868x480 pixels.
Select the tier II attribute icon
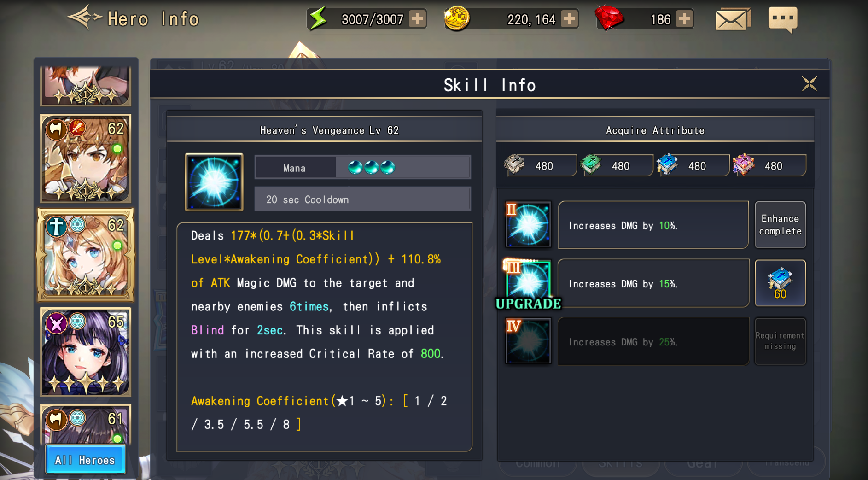tap(528, 224)
